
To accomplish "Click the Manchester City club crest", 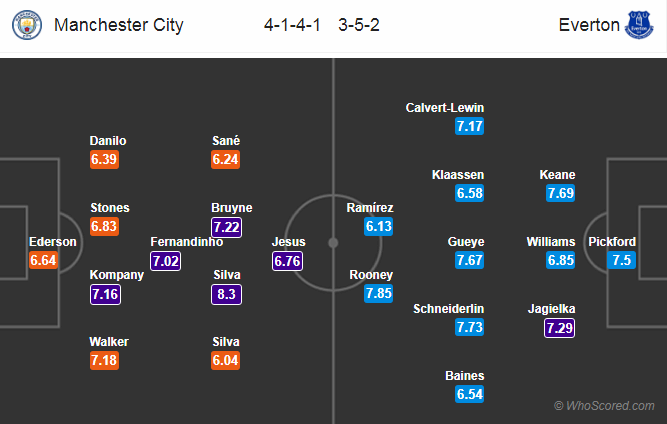I will pyautogui.click(x=27, y=25).
